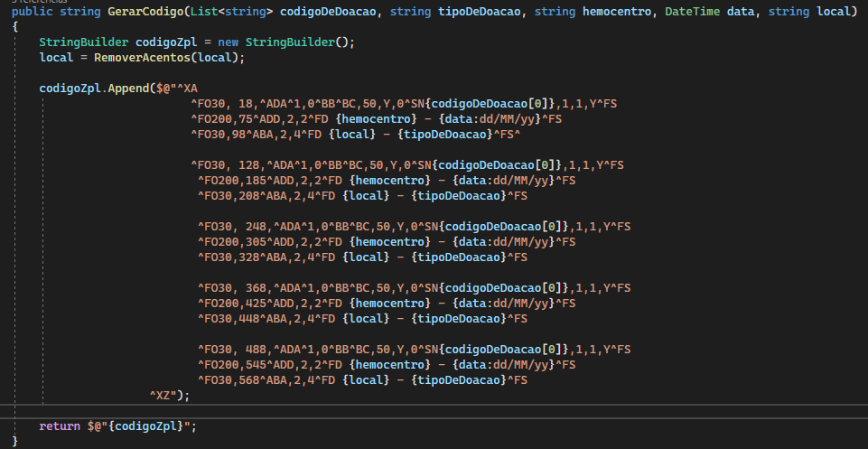The height and width of the screenshot is (449, 868).
Task: Place the cursor on the ^XA text
Action: [187, 88]
